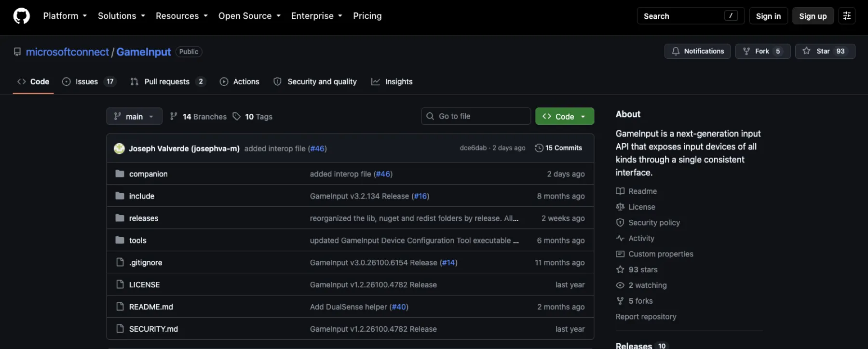This screenshot has height=349, width=868.
Task: Click the shield icon beside Security policy
Action: pyautogui.click(x=620, y=223)
